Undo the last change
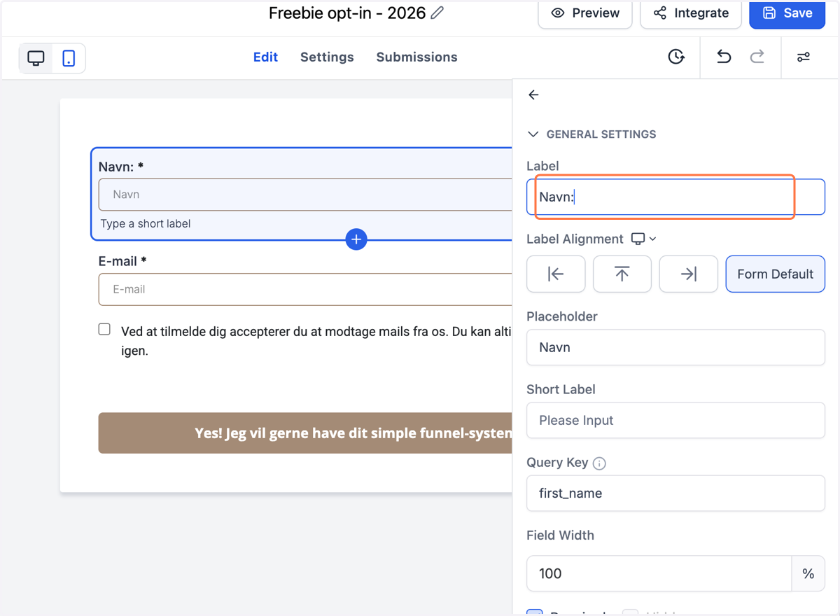 pos(724,57)
